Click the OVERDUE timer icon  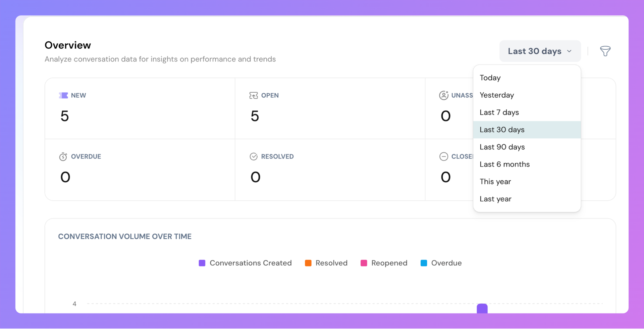click(63, 157)
